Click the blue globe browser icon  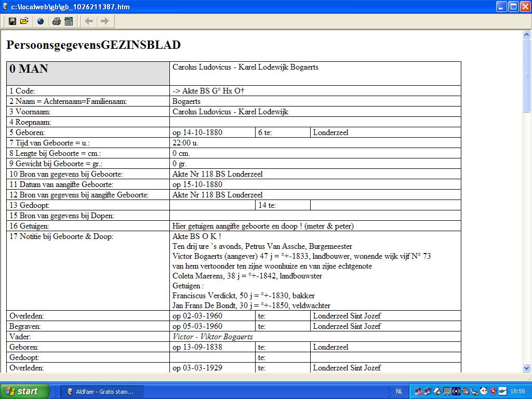point(41,21)
